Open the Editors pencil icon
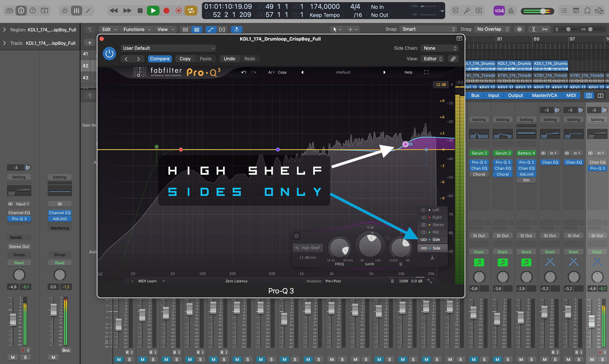 coord(88,10)
